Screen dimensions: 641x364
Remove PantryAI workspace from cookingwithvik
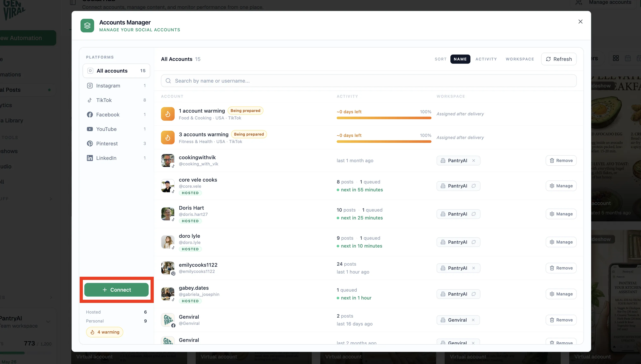(x=473, y=161)
